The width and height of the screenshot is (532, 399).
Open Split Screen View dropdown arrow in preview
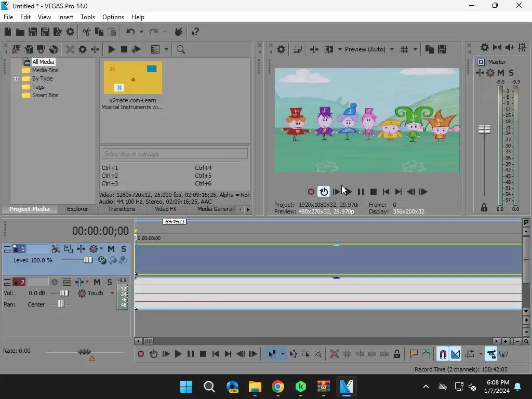340,49
